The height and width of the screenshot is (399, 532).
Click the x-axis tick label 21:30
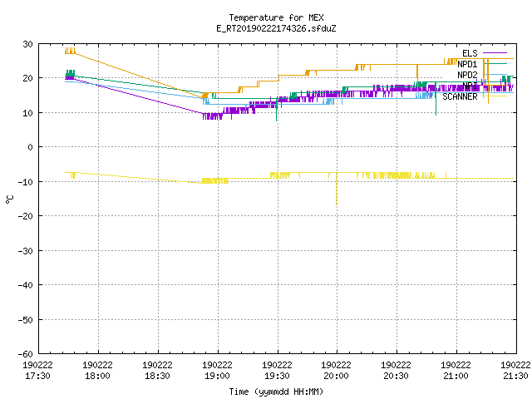point(515,376)
